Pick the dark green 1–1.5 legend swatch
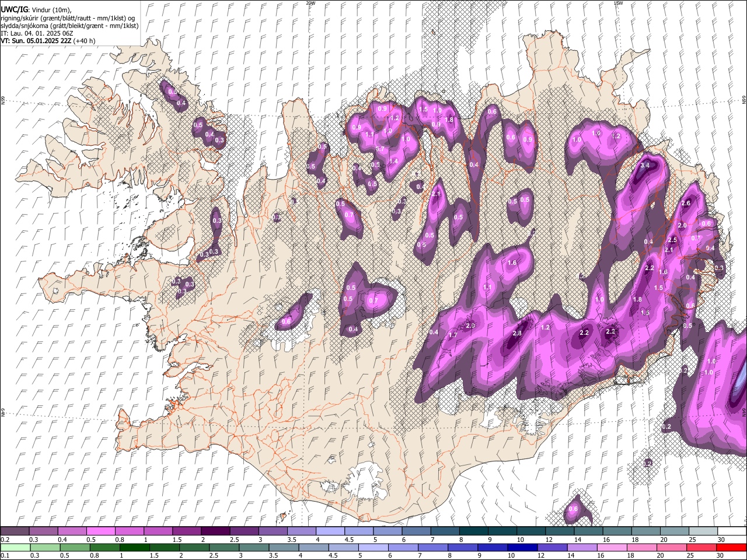This screenshot has width=747, height=560. (x=134, y=547)
